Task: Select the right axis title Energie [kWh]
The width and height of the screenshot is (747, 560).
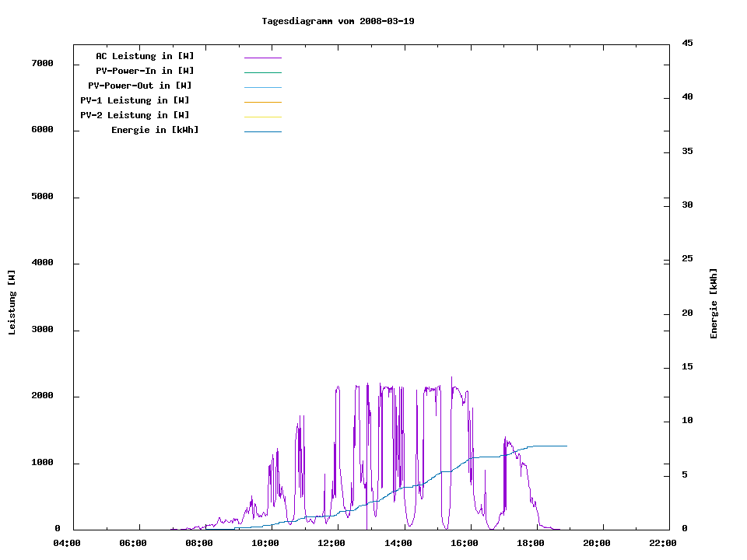Action: [x=714, y=303]
